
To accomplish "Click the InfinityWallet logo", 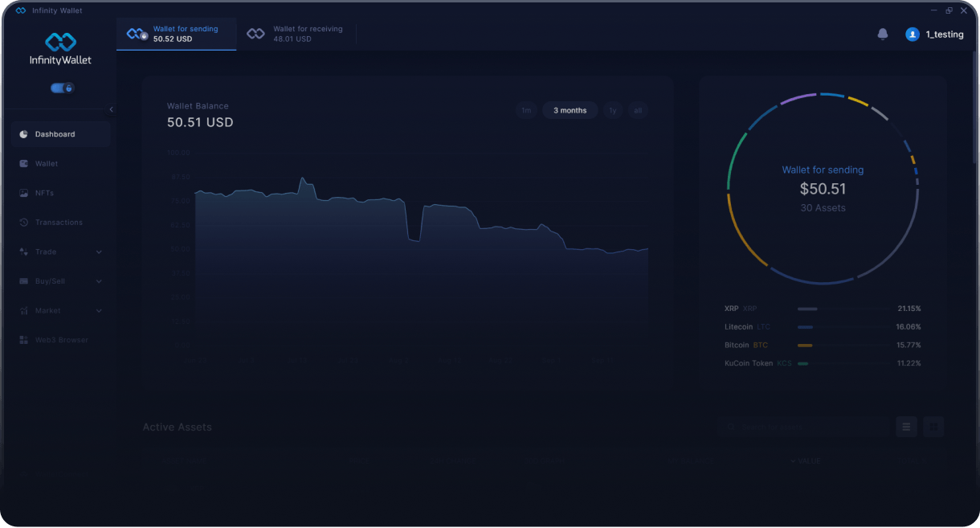I will point(60,50).
